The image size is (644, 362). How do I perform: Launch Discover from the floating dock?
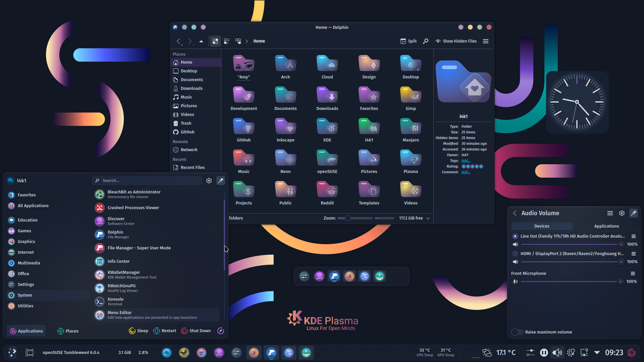point(319,276)
